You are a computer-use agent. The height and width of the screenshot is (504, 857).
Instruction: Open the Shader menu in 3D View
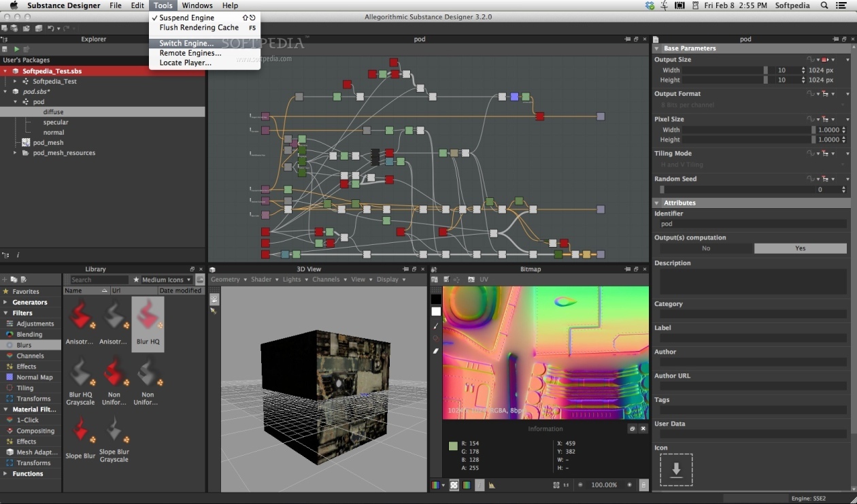[265, 280]
